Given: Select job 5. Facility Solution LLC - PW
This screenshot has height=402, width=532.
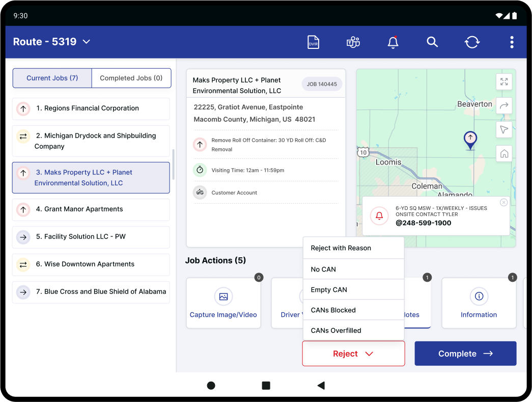Looking at the screenshot, I should [x=91, y=237].
